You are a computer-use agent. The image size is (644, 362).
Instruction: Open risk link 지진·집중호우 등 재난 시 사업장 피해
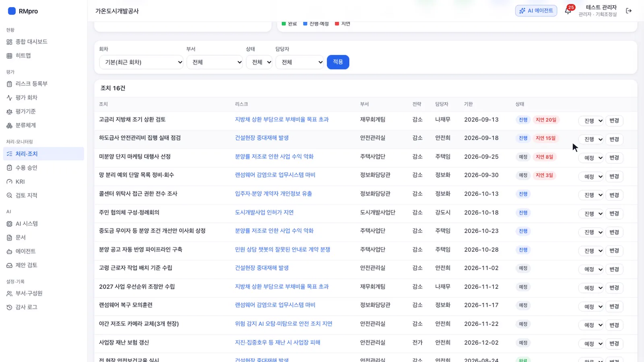click(278, 342)
